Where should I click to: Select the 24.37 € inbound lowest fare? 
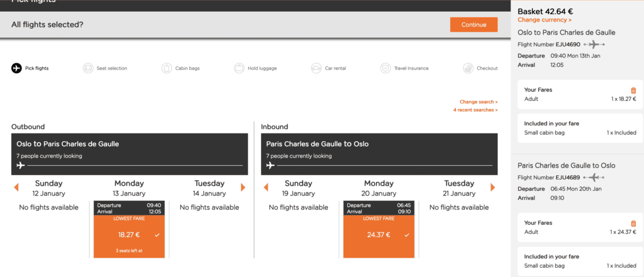(379, 235)
